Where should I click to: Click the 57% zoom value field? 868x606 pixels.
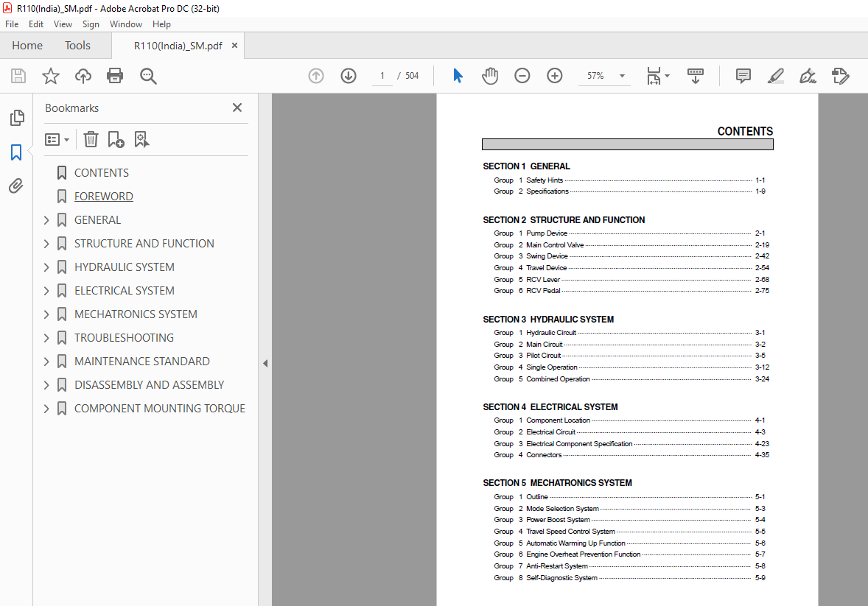pyautogui.click(x=595, y=76)
